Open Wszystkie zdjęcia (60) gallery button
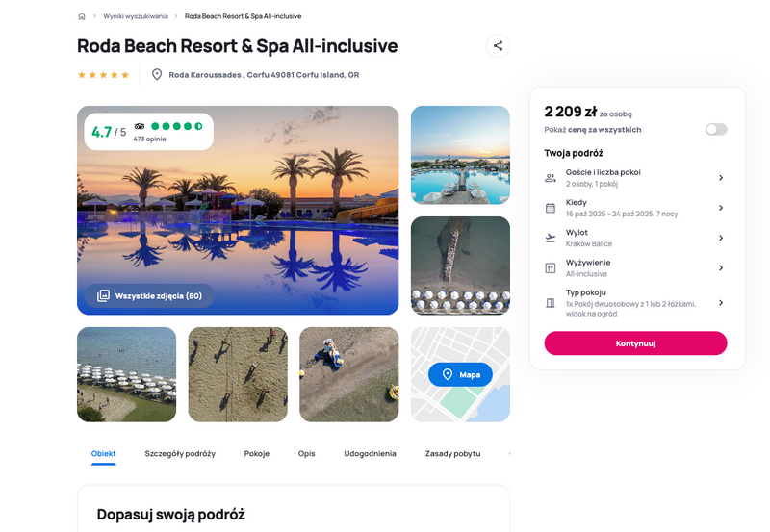770x532 pixels. click(x=149, y=296)
